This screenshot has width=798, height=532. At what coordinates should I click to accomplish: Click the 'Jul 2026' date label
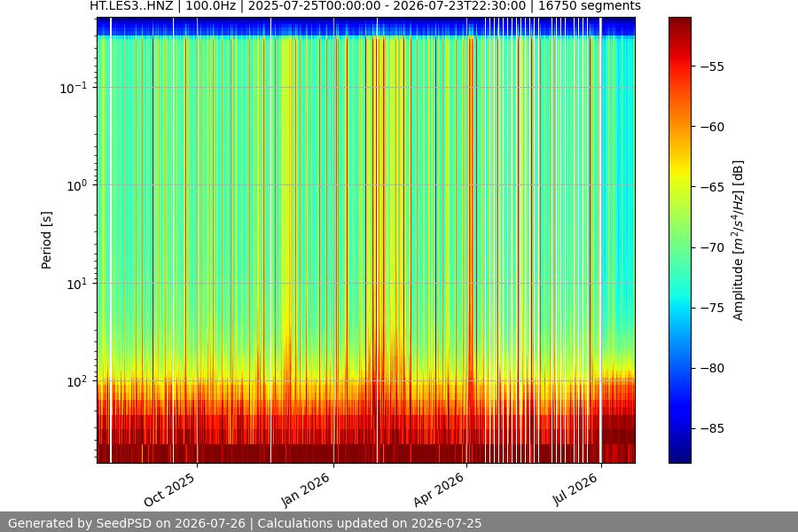pyautogui.click(x=575, y=489)
